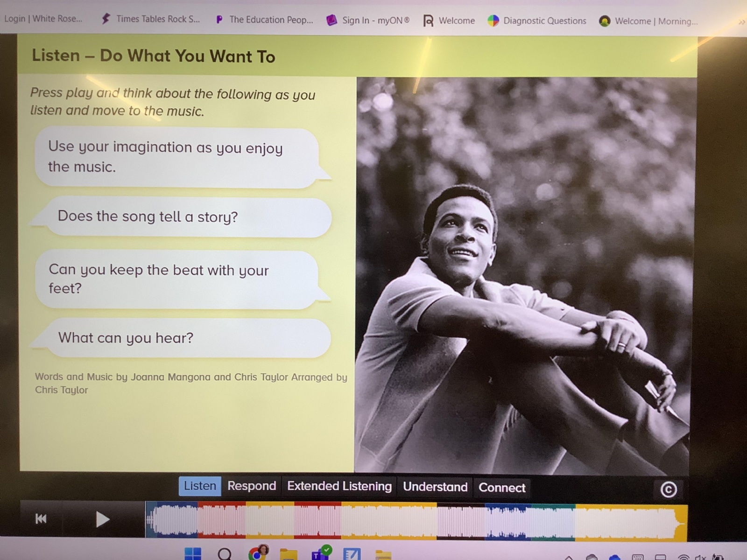
Task: Click the 'Words and Music by' credits text
Action: 191,383
